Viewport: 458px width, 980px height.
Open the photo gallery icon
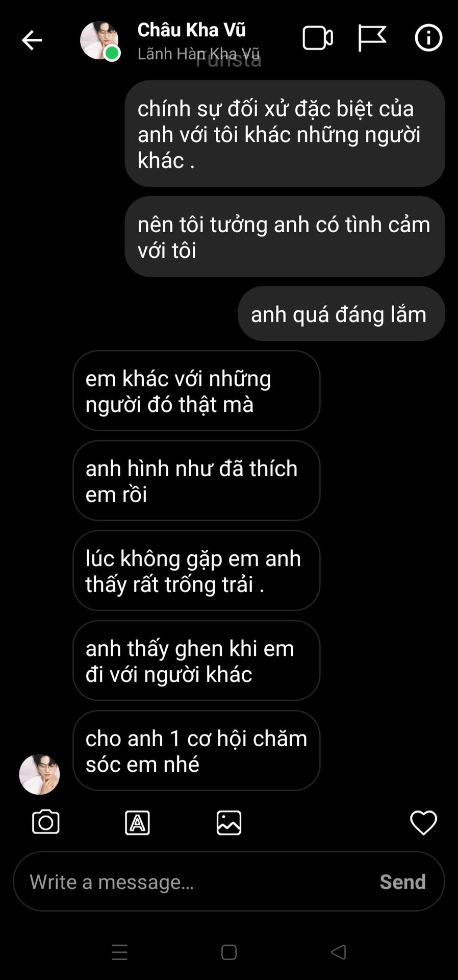[229, 823]
